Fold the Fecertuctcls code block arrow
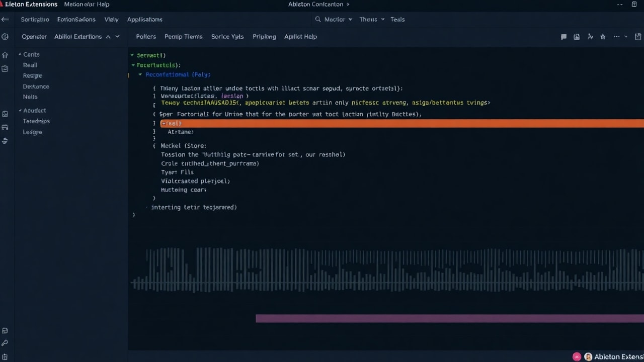The width and height of the screenshot is (644, 362). 133,65
